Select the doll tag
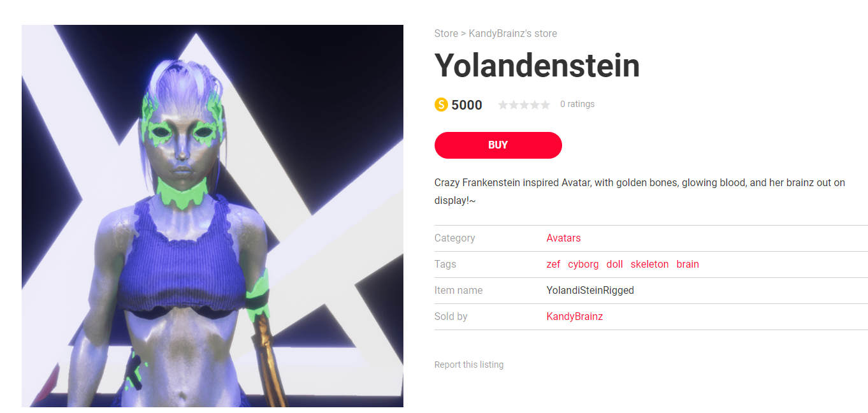The height and width of the screenshot is (413, 868). pos(614,264)
